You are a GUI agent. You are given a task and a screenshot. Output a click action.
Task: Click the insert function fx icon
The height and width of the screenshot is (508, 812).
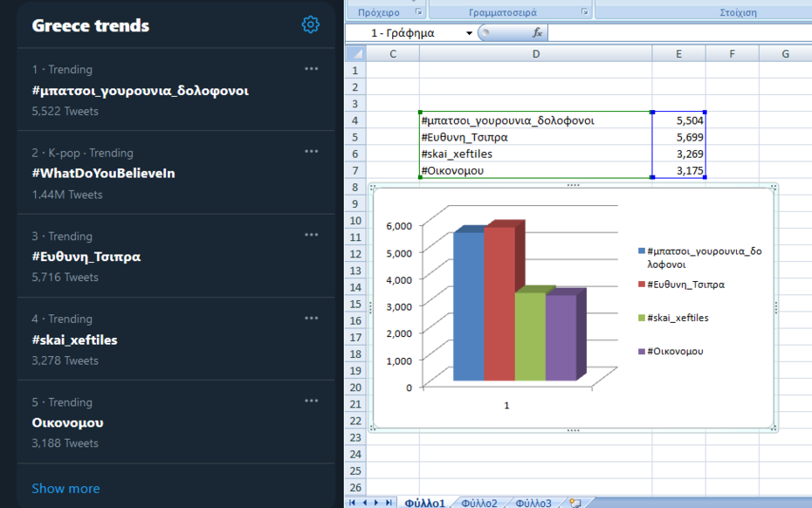pyautogui.click(x=537, y=32)
